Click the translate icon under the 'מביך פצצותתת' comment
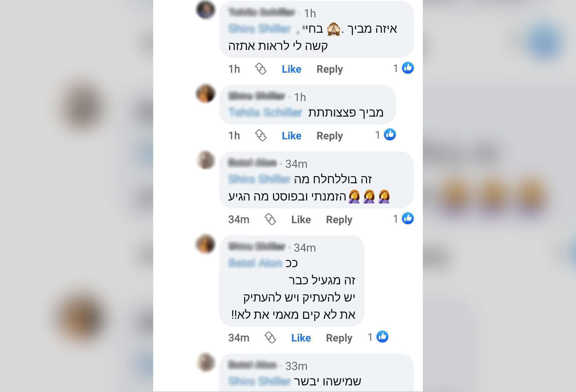The image size is (576, 392). [261, 135]
